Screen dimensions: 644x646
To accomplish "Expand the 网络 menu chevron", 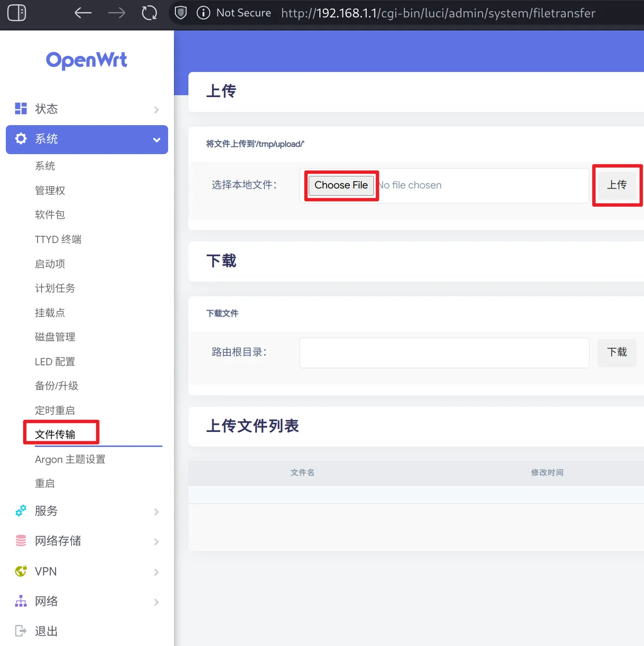I will coord(157,602).
